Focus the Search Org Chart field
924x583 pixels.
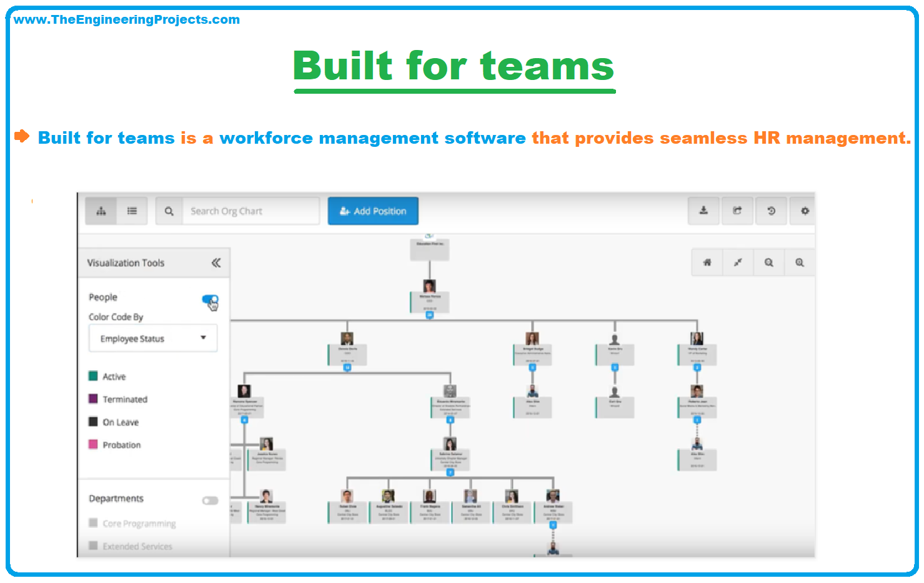coord(251,211)
